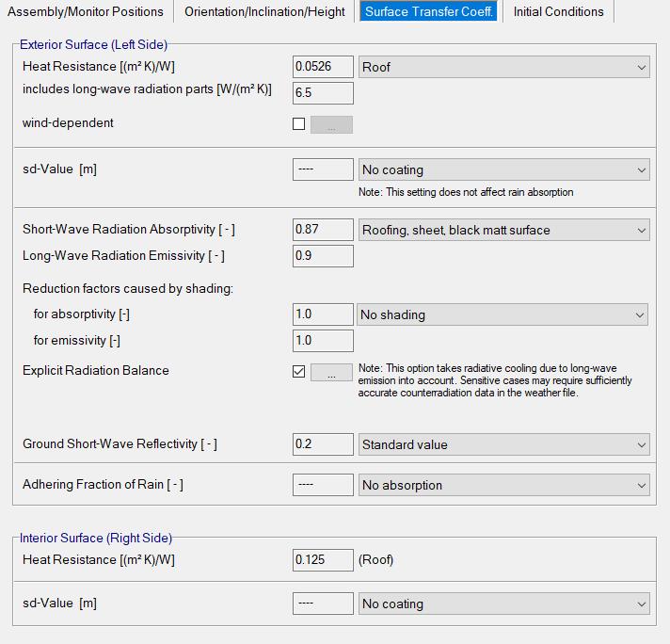This screenshot has width=670, height=644.
Task: Open the Assembly/Monitor Positions tab
Action: tap(86, 11)
